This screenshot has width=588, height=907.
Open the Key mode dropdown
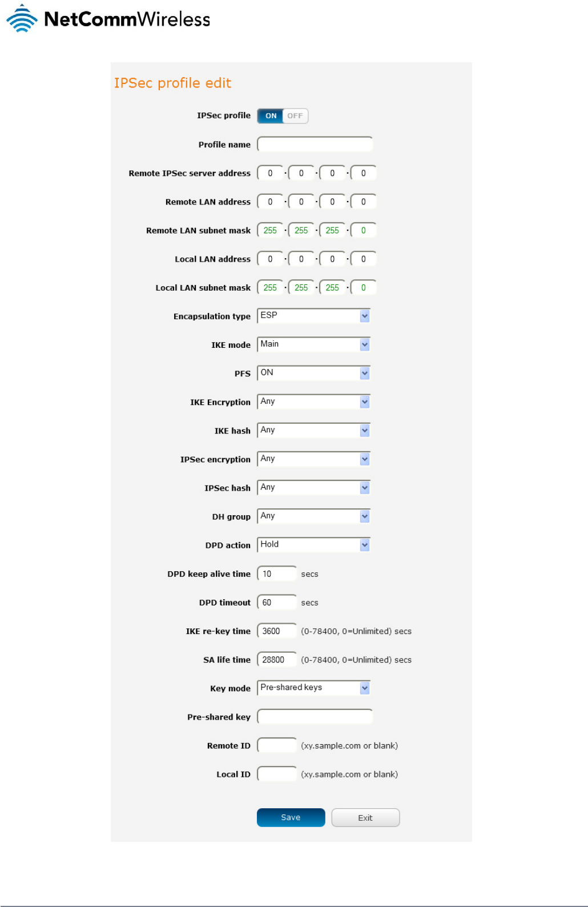[x=313, y=688]
